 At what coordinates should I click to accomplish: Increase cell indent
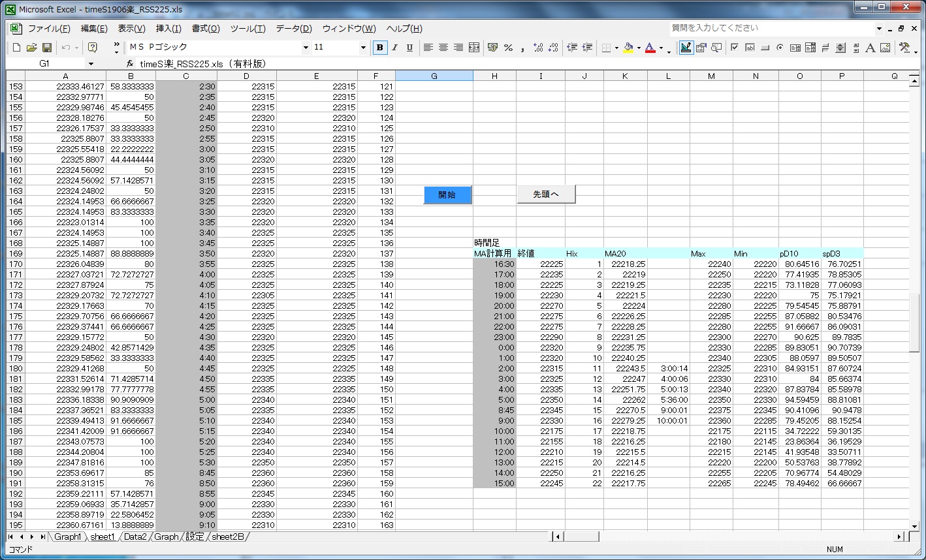[x=587, y=48]
